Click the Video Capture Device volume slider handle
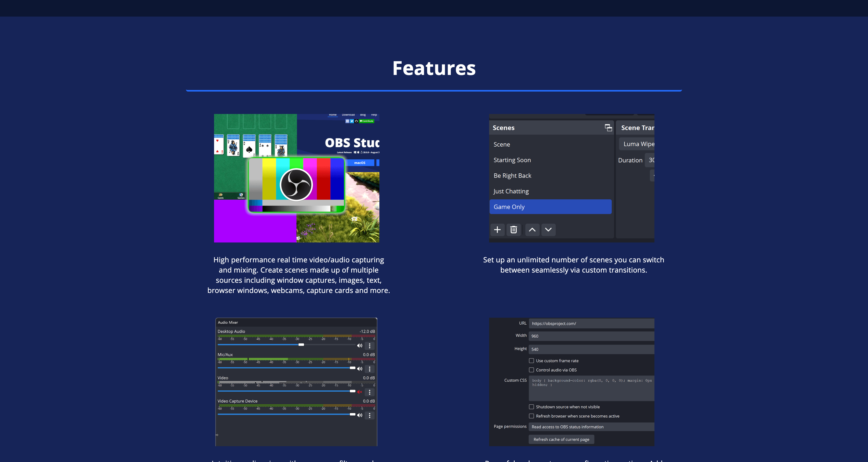868x462 pixels. [x=352, y=414]
